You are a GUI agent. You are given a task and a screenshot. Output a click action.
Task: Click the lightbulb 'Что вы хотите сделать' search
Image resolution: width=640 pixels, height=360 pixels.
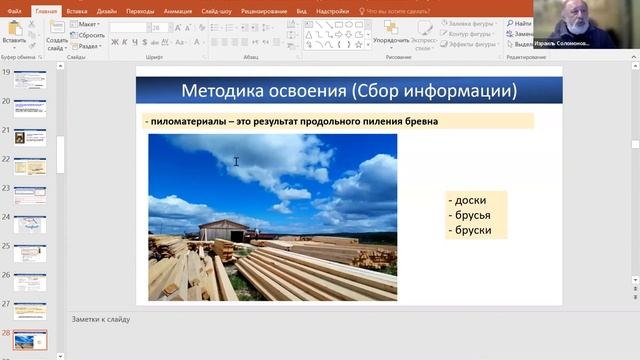[x=394, y=11]
